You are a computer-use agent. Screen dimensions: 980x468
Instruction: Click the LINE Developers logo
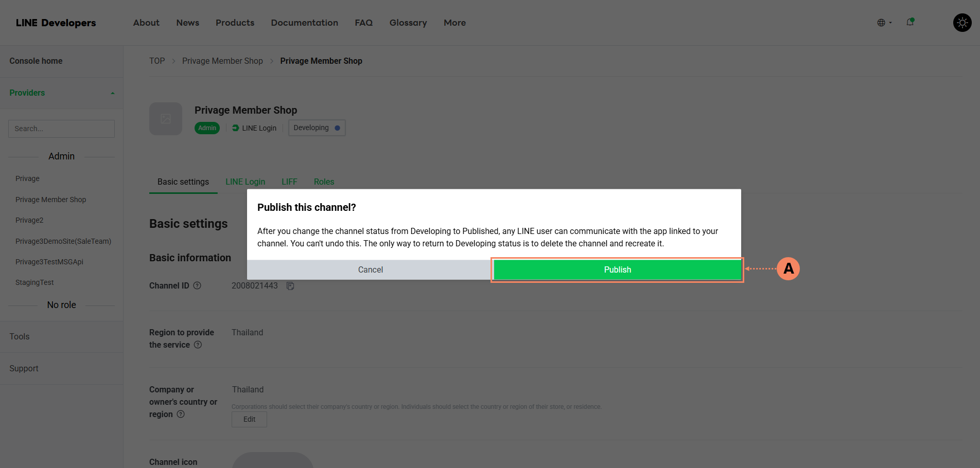(56, 23)
